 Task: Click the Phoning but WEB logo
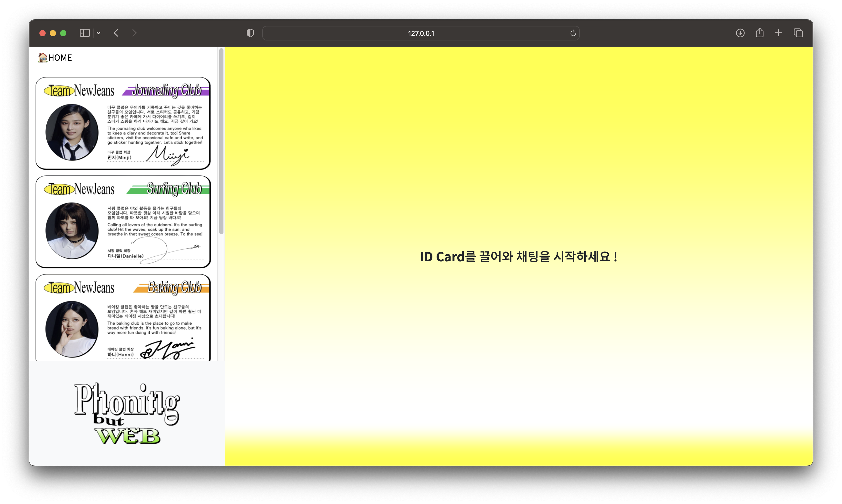point(127,413)
